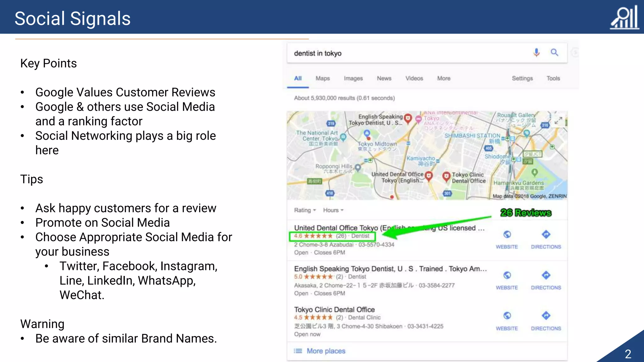Click United Dental Office Tokyo directions icon

point(546,234)
